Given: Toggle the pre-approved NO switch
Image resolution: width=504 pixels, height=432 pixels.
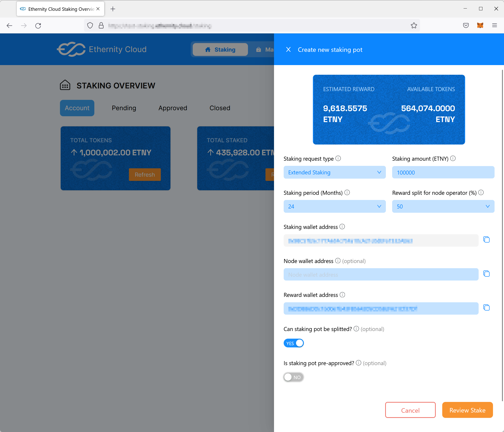Looking at the screenshot, I should click(x=294, y=377).
